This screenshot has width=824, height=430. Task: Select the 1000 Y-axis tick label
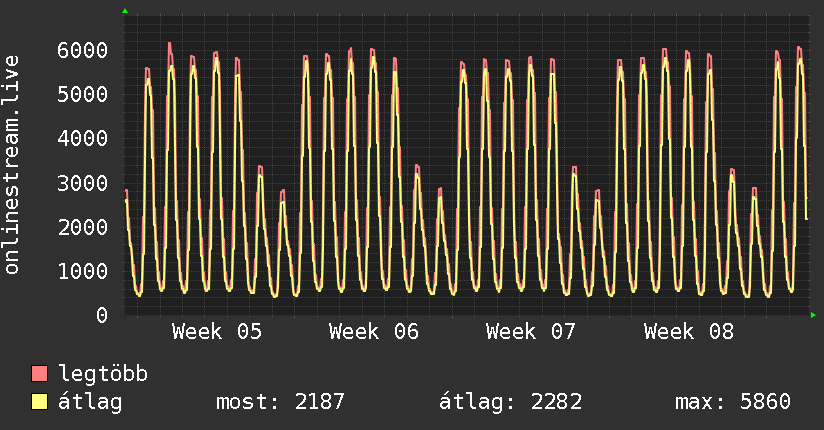point(82,271)
